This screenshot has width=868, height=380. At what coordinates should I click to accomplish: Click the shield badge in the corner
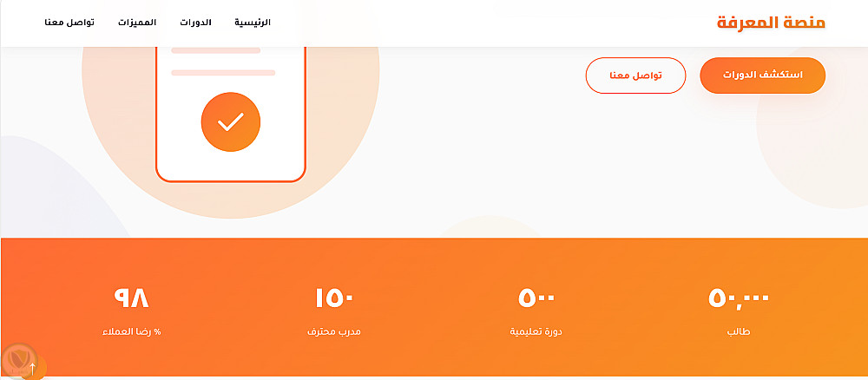click(x=17, y=358)
